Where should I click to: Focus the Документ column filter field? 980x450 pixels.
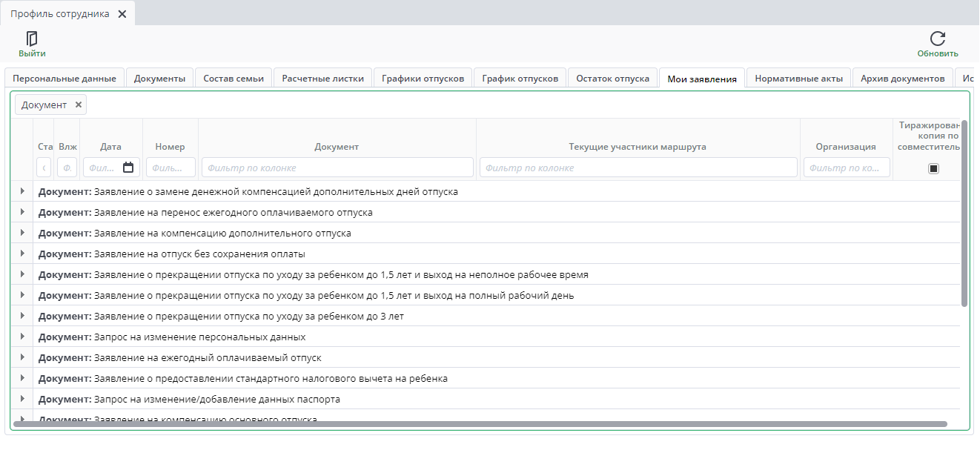pos(337,168)
